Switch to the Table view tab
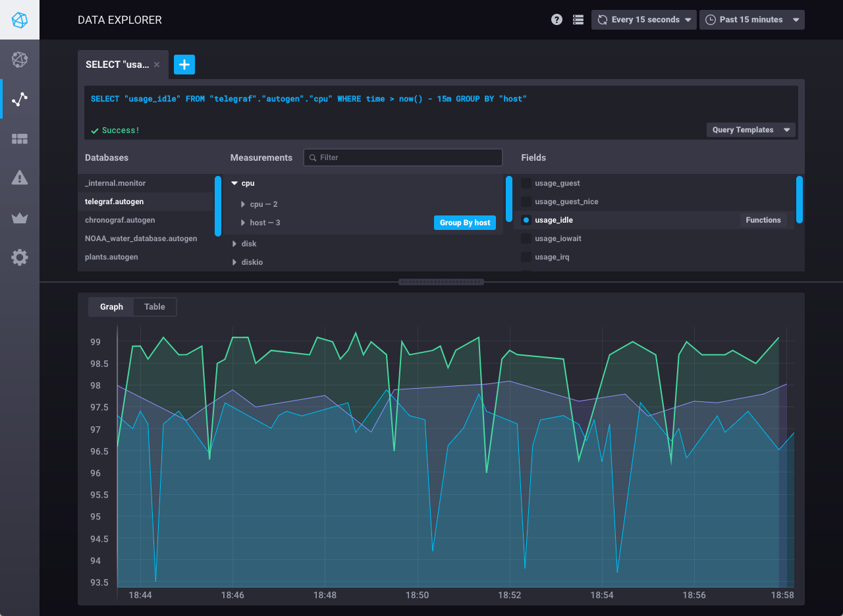Viewport: 843px width, 616px height. [154, 306]
